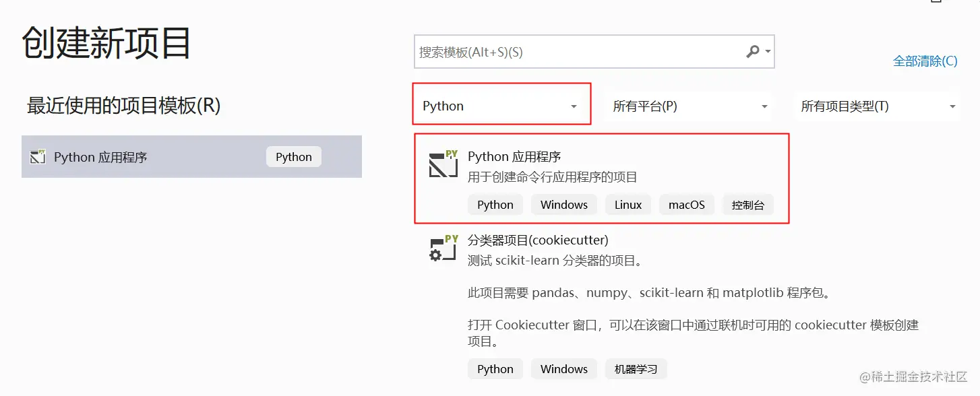Screen dimensions: 980x396
Task: Click the classifier project cookiecutter icon
Action: pyautogui.click(x=443, y=248)
